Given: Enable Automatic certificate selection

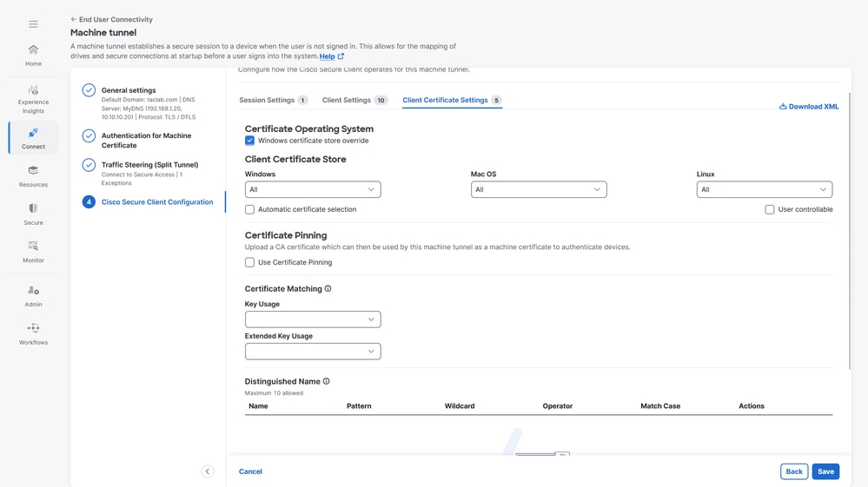Looking at the screenshot, I should pyautogui.click(x=249, y=209).
